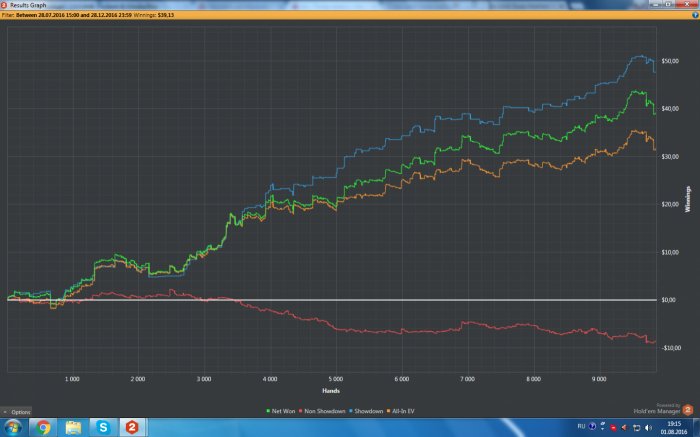The height and width of the screenshot is (437, 700).
Task: Click the -$10,00 y-axis label
Action: (x=671, y=348)
